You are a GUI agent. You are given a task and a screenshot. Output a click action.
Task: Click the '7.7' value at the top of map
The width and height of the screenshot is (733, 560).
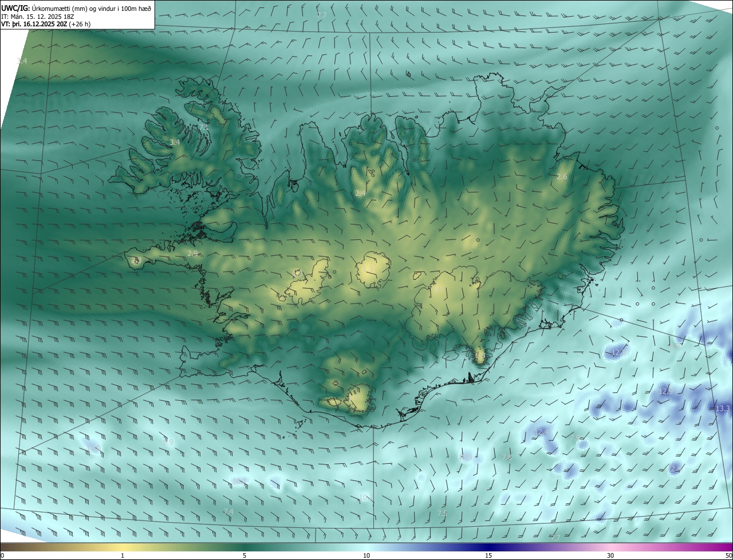tap(322, 14)
